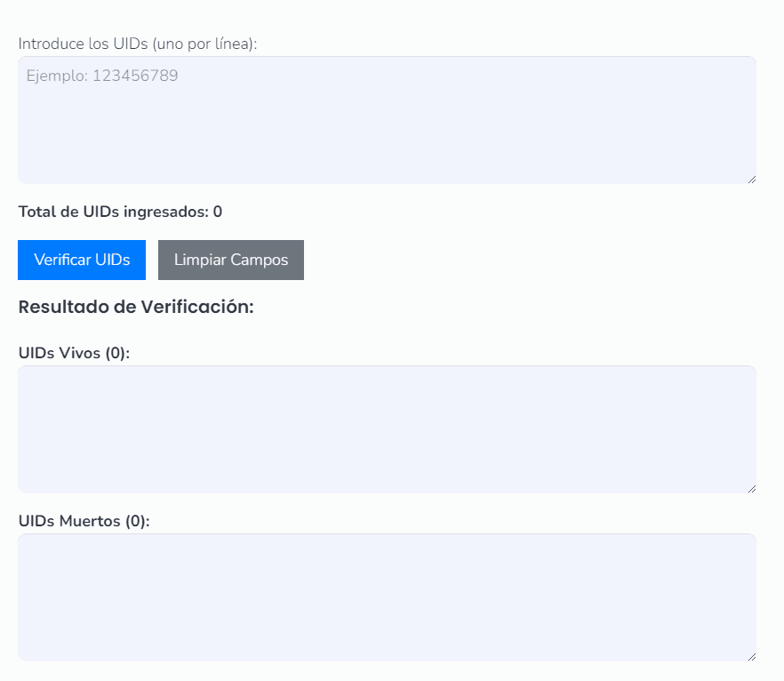Click the 'Resultado de Verificación' heading
This screenshot has height=681, width=784.
click(136, 307)
